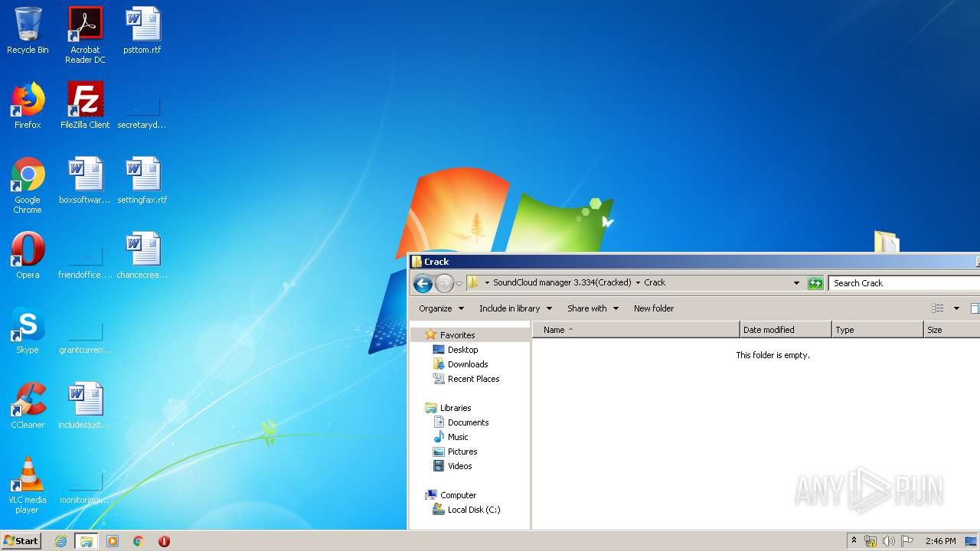This screenshot has height=551, width=980.
Task: Click the Chrome taskbar icon
Action: [x=139, y=541]
